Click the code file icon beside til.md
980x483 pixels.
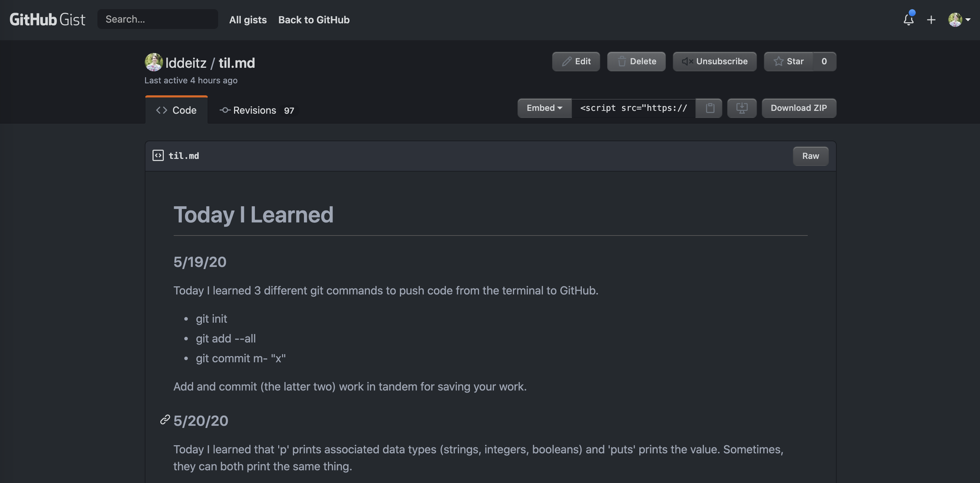[158, 156]
